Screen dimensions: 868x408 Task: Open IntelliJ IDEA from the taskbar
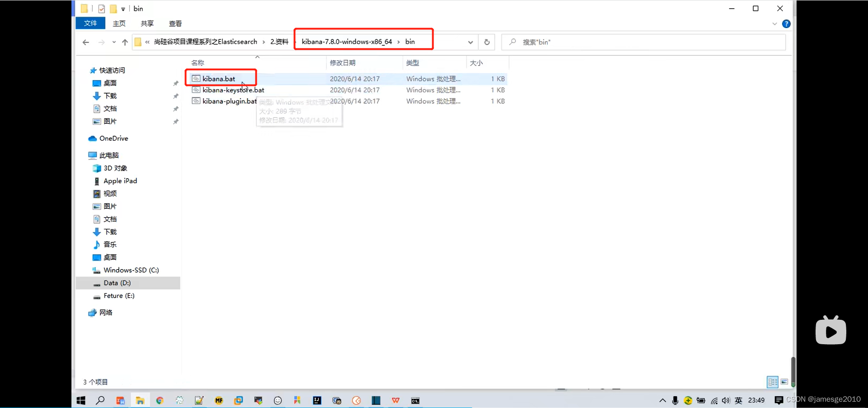coord(317,401)
